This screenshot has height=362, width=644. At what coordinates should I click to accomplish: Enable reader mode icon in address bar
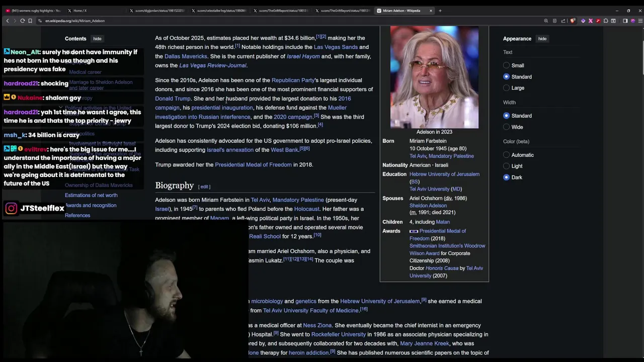click(x=554, y=21)
